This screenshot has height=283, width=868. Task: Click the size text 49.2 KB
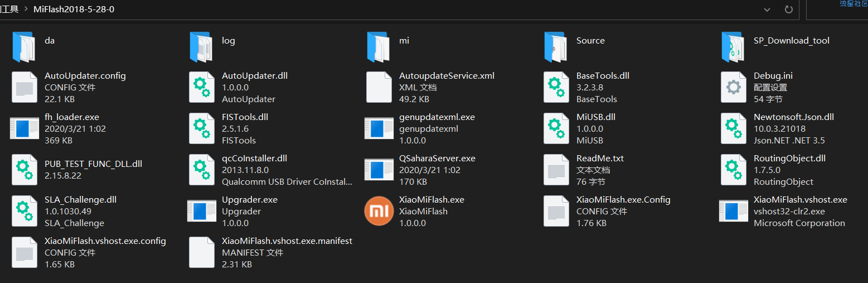point(414,99)
